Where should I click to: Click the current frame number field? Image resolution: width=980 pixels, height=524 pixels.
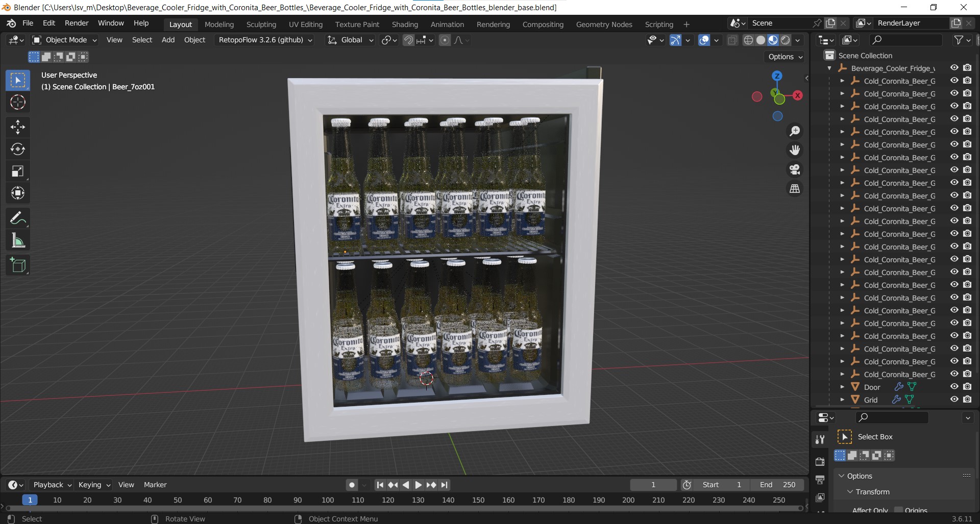[x=653, y=485]
